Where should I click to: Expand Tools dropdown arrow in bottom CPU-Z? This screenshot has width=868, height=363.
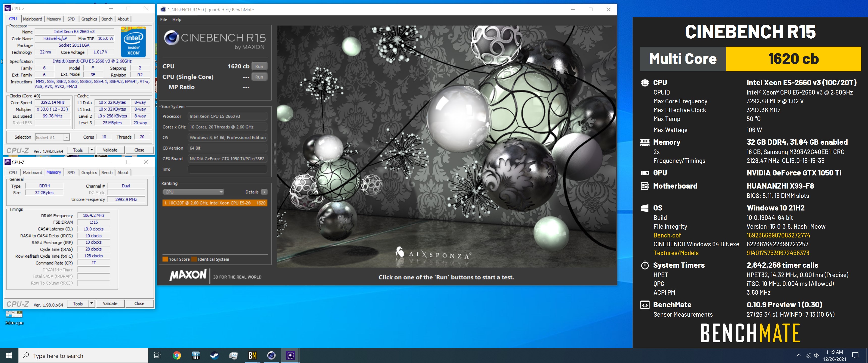(92, 304)
